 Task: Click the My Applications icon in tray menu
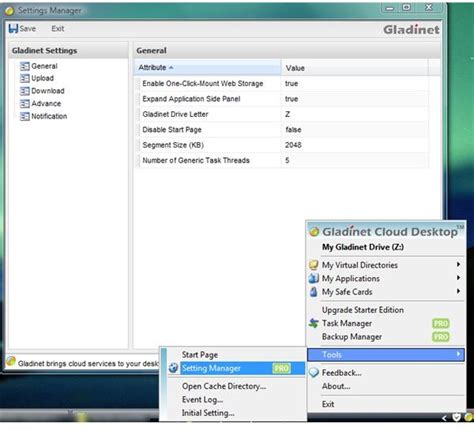[x=313, y=278]
